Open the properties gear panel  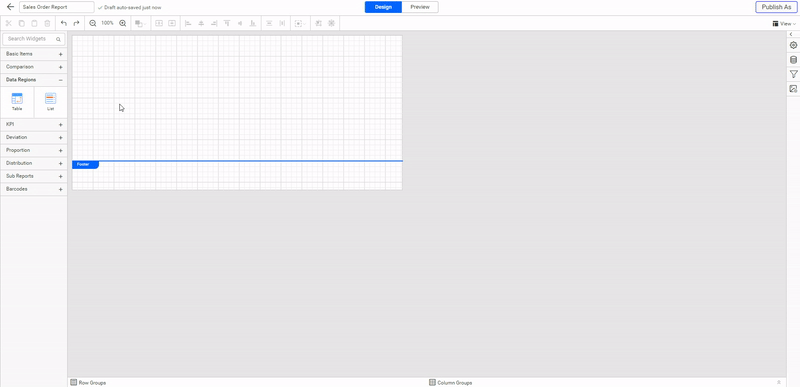[793, 45]
